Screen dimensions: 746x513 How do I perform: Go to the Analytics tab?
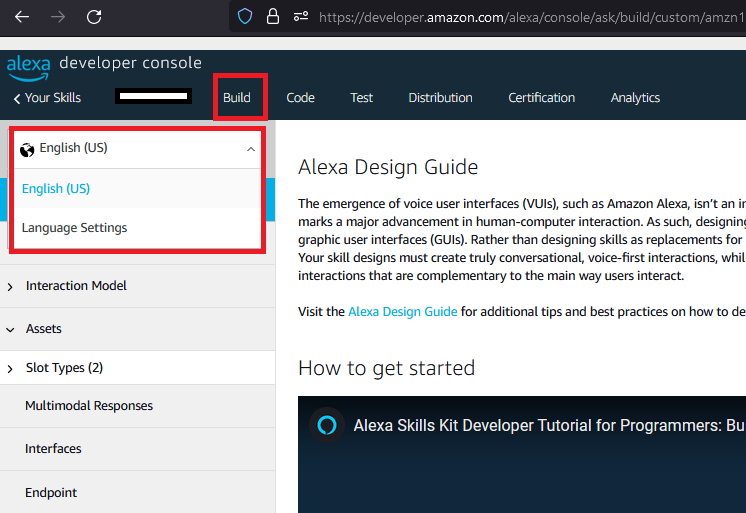click(635, 98)
